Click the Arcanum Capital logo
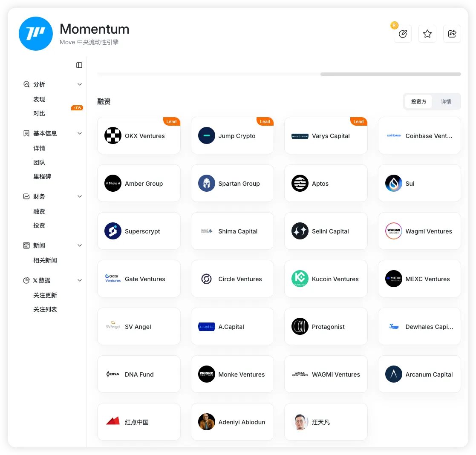The image size is (476, 455). (393, 374)
